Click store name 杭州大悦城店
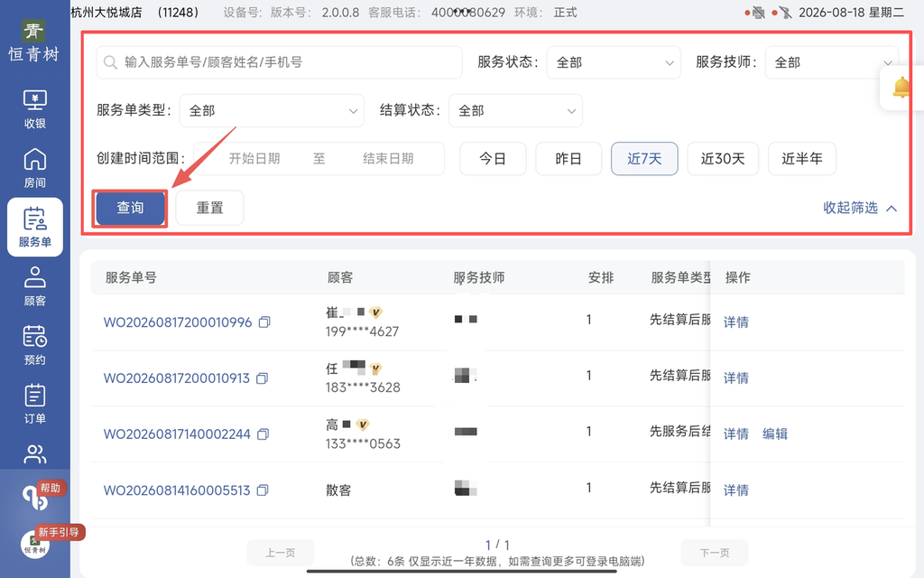The image size is (924, 578). [x=106, y=13]
